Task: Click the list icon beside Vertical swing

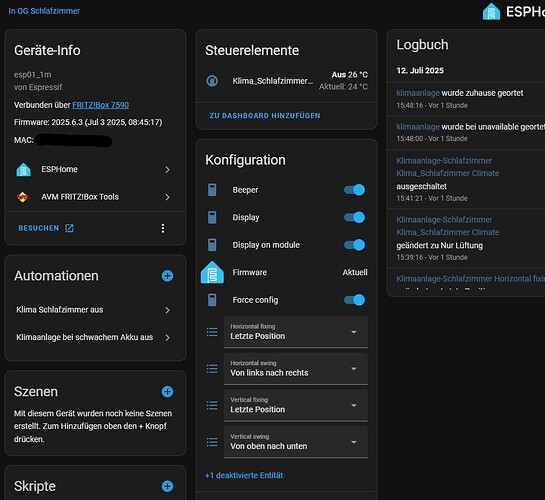Action: [212, 442]
